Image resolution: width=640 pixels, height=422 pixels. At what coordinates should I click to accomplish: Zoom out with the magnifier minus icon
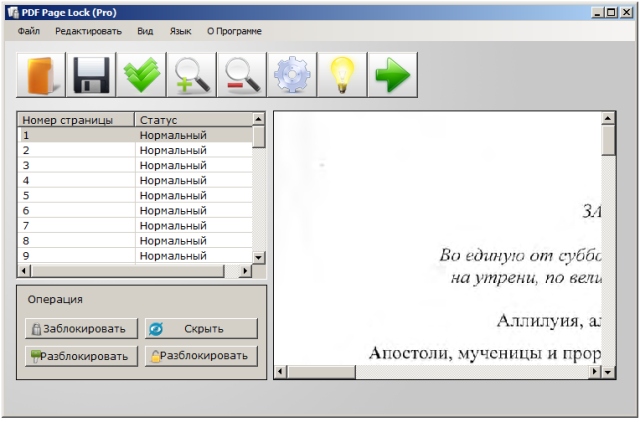point(242,75)
